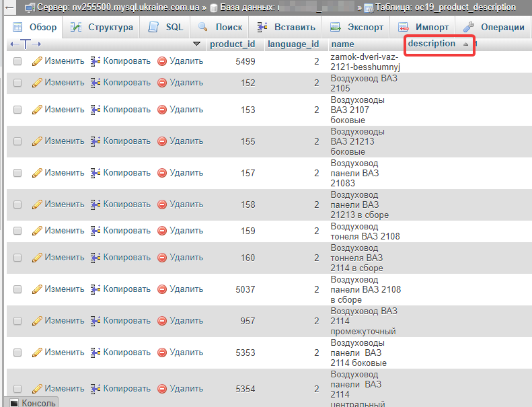Select the name cell Воздуховод ВАЗ 2105
Image resolution: width=532 pixels, height=407 pixels.
click(x=364, y=83)
